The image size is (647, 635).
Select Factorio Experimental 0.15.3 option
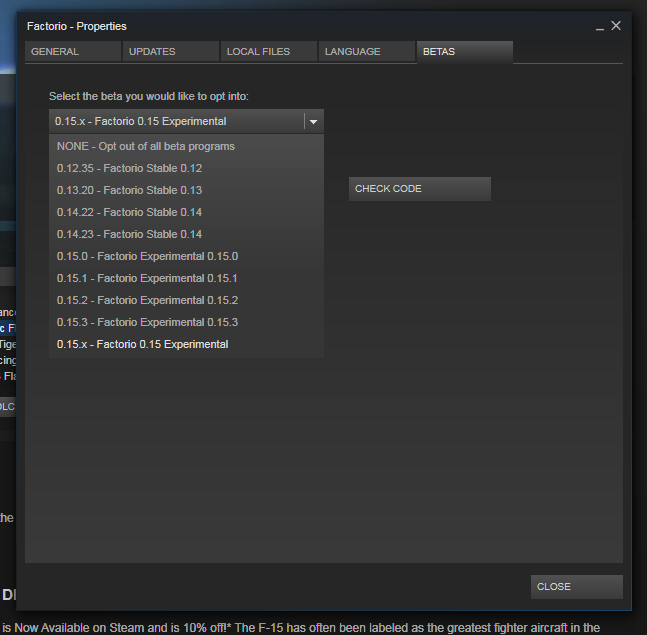(186, 322)
